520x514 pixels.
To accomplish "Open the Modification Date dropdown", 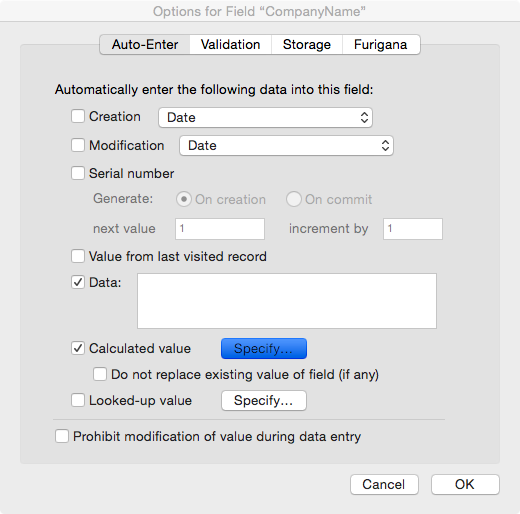I will click(x=286, y=145).
